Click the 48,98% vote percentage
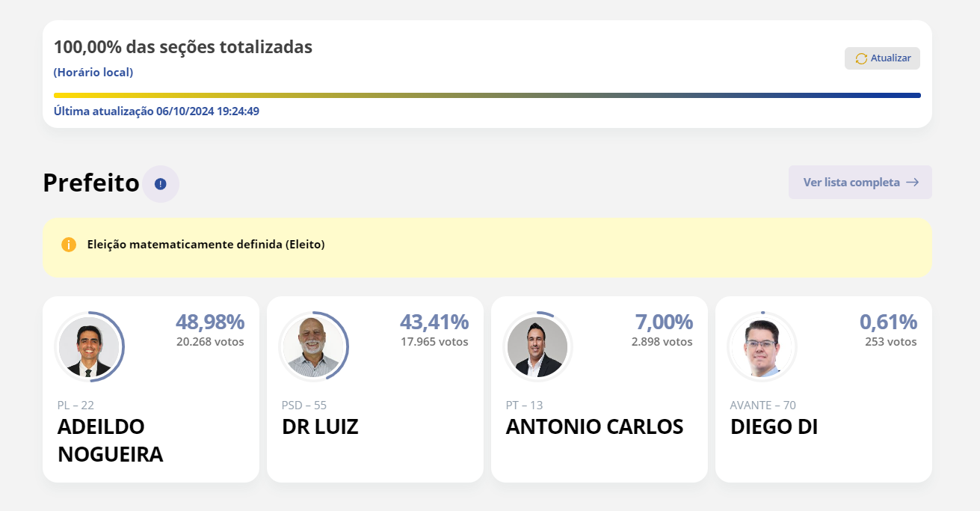980x511 pixels. 210,322
